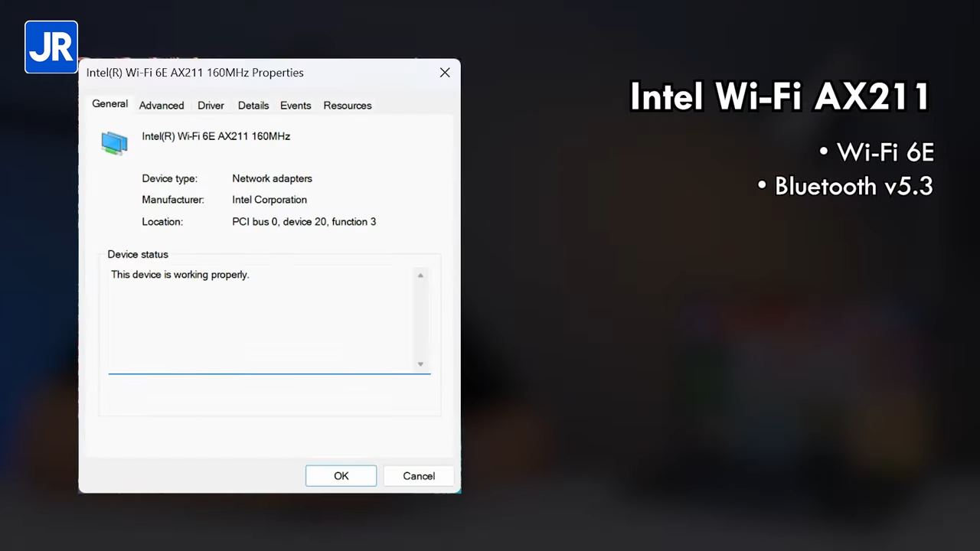Click the PCI bus location value
Viewport: 980px width, 551px height.
click(x=304, y=222)
